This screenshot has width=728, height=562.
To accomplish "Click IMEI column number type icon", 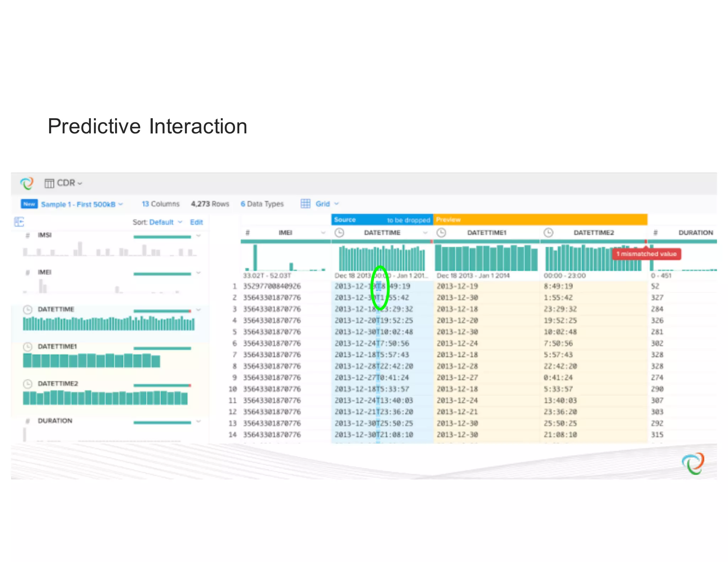I will (x=248, y=233).
